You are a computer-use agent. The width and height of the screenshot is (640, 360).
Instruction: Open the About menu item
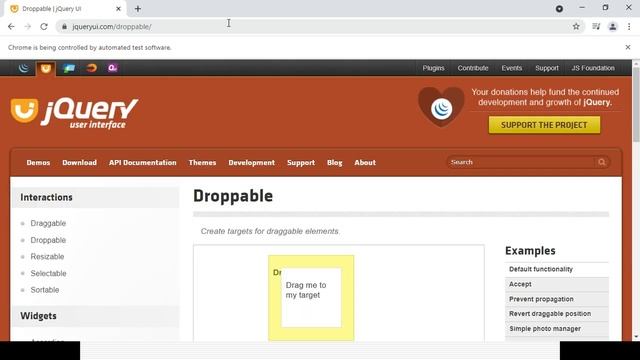click(x=365, y=162)
